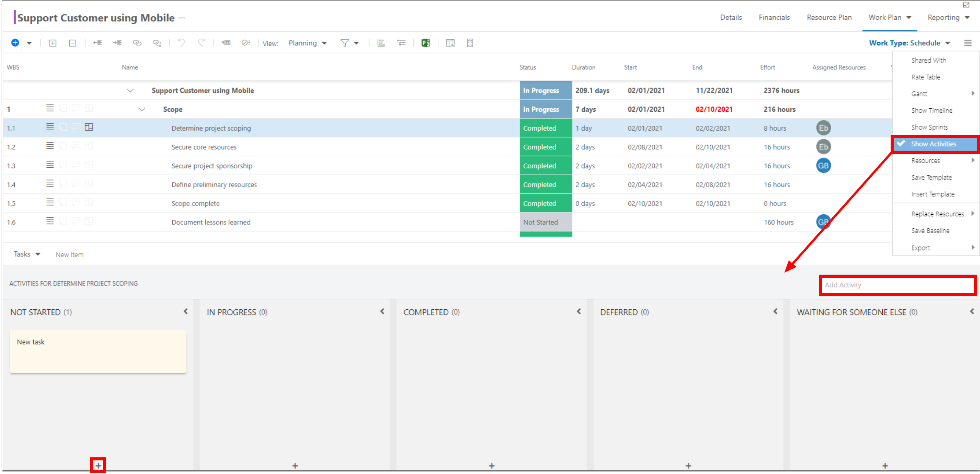The image size is (980, 474).
Task: Add an activity to WAITING FOR SOMEONE ELSE column
Action: (885, 466)
